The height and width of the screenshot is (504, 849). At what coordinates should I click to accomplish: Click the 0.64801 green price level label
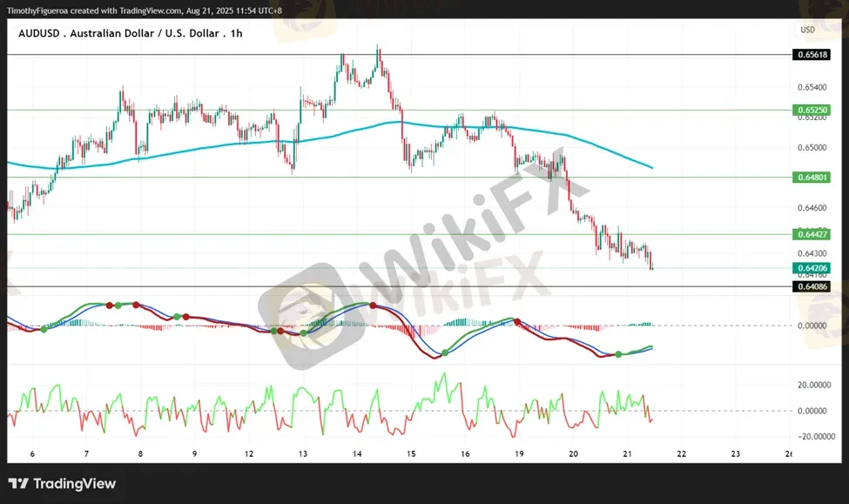point(812,178)
